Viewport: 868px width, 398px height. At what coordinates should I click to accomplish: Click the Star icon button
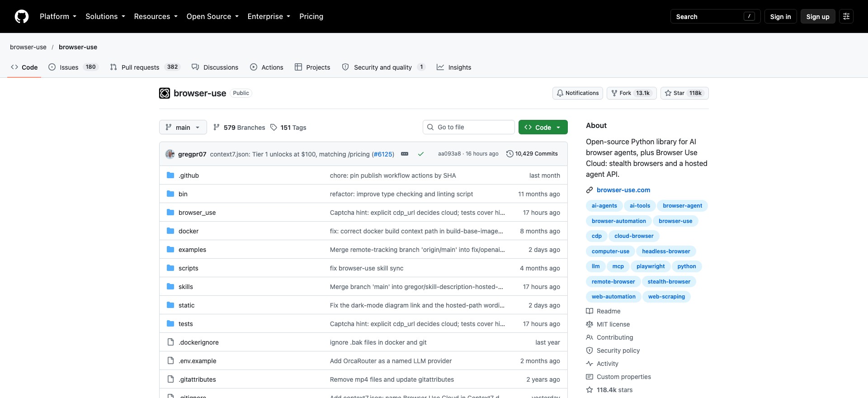point(684,93)
